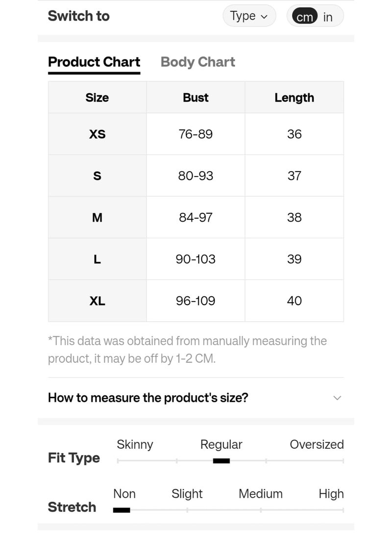Select the S size cell
This screenshot has width=392, height=535.
(97, 176)
